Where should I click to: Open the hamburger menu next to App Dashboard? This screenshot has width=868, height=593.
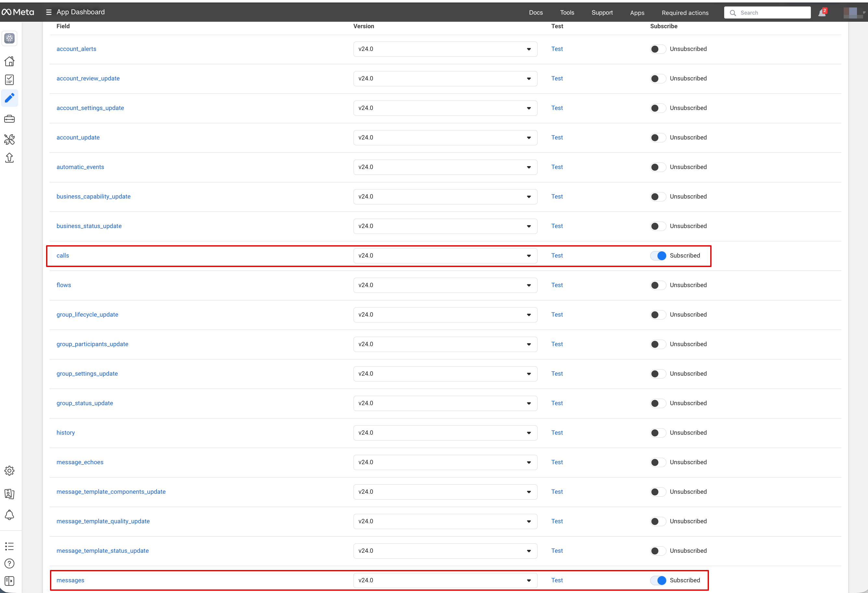click(x=49, y=12)
